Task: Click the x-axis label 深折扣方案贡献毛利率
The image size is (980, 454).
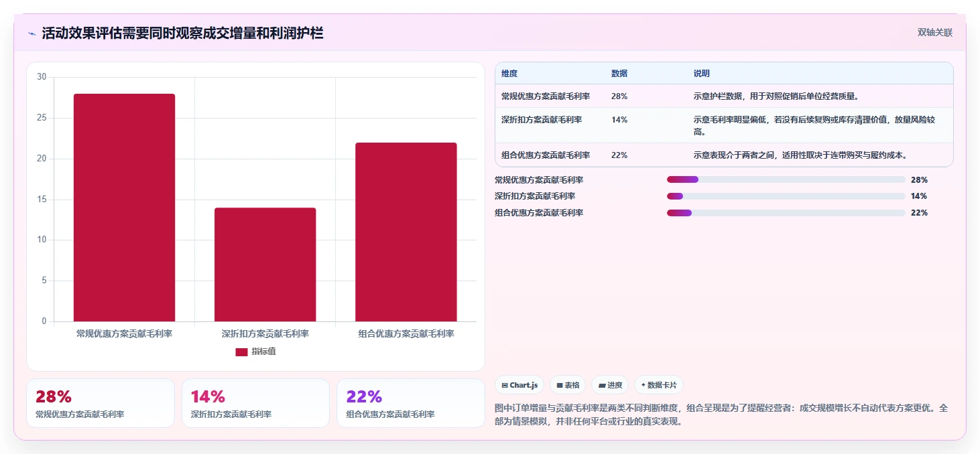Action: (265, 333)
